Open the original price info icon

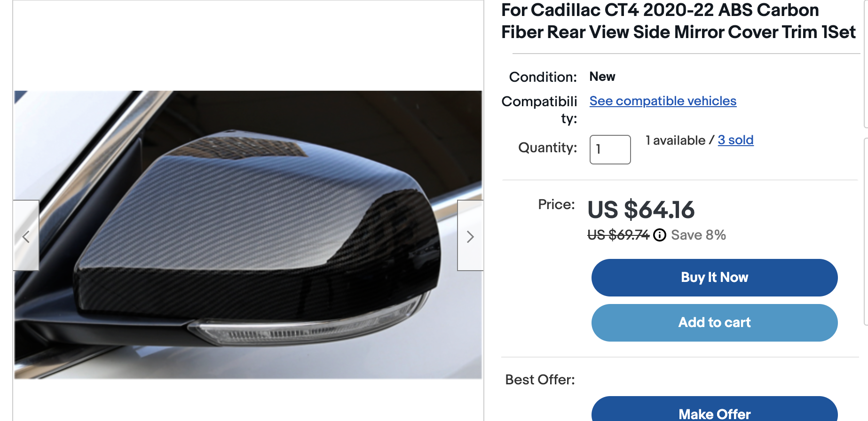(660, 235)
